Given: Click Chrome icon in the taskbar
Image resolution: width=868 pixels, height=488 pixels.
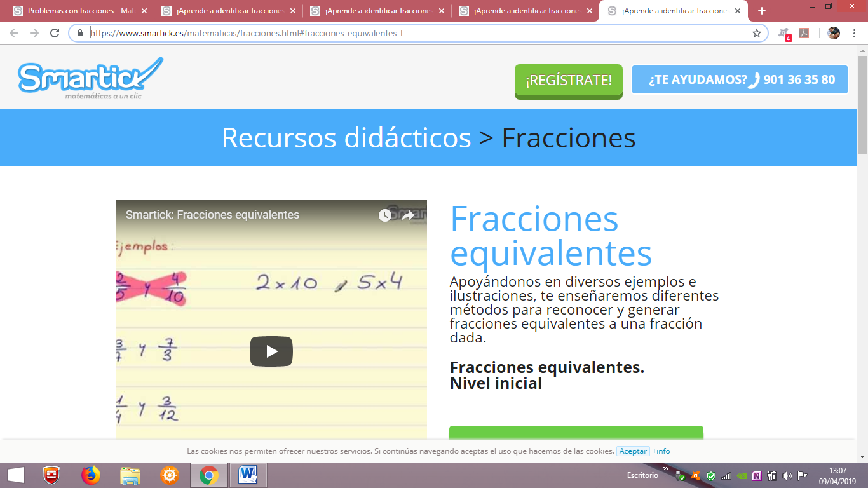Looking at the screenshot, I should coord(208,475).
